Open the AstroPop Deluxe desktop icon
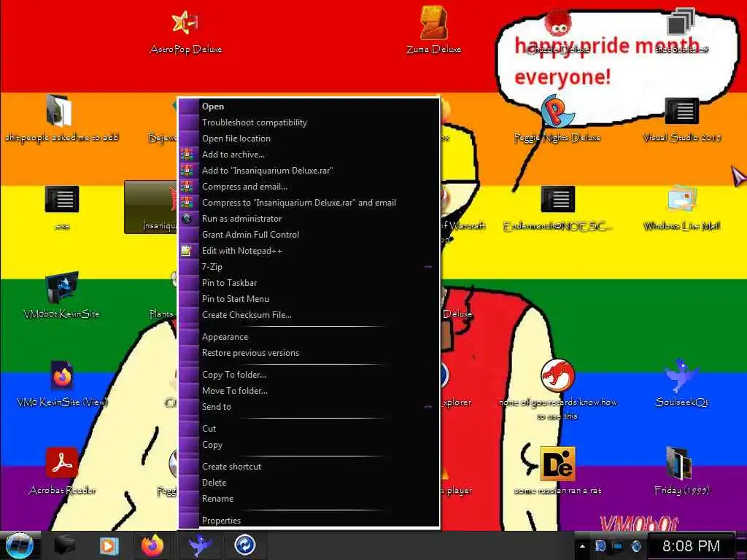Screen dimensions: 747x560 pyautogui.click(x=185, y=31)
